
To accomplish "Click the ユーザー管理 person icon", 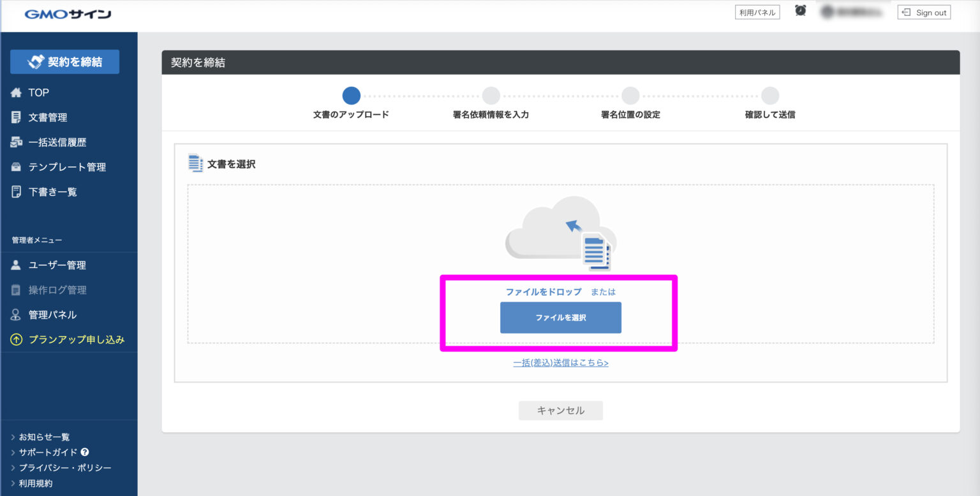I will [x=17, y=265].
